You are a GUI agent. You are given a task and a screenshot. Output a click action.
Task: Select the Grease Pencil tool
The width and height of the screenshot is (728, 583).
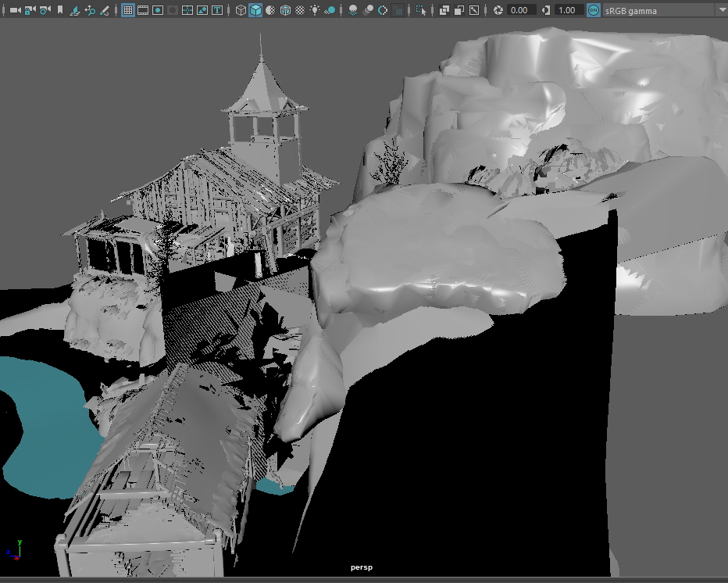click(105, 10)
